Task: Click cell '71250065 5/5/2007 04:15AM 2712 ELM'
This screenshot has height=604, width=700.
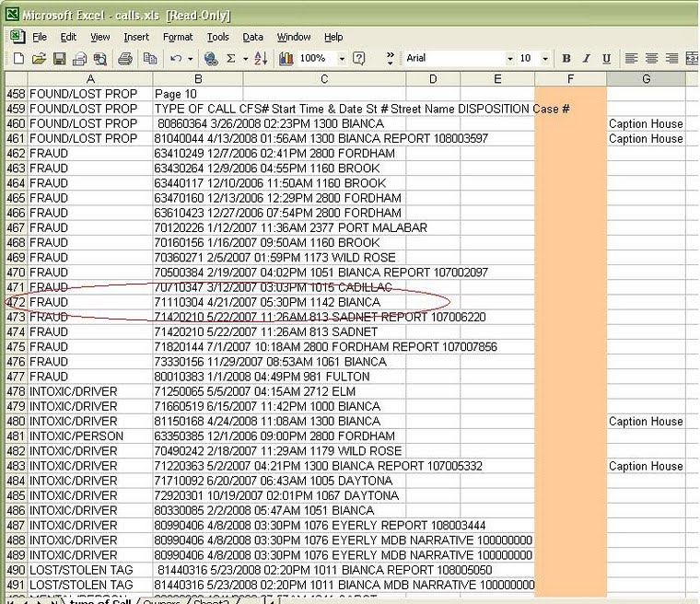Action: (x=255, y=391)
